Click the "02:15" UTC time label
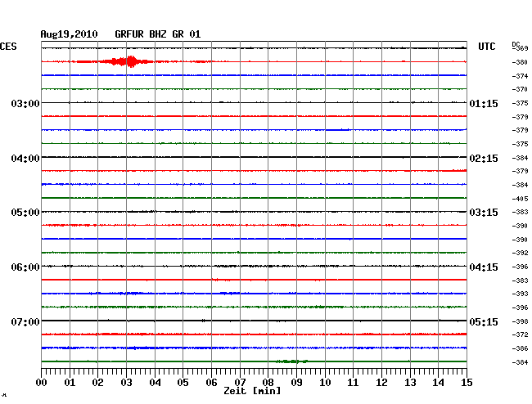The width and height of the screenshot is (532, 404). pos(484,159)
